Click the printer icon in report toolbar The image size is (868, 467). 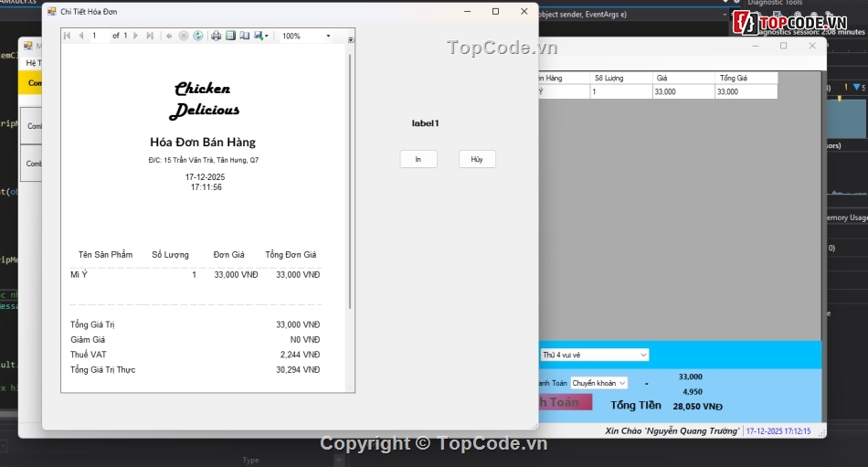pos(216,36)
